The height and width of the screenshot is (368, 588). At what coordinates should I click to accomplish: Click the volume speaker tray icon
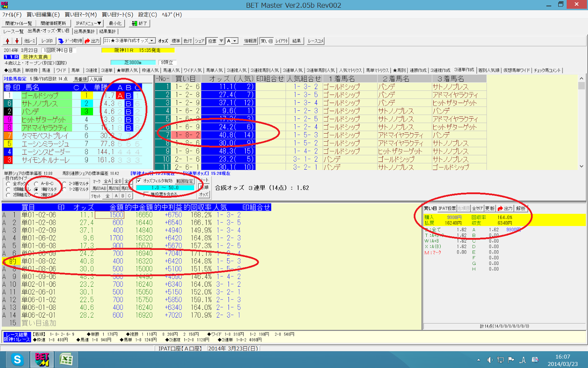490,360
